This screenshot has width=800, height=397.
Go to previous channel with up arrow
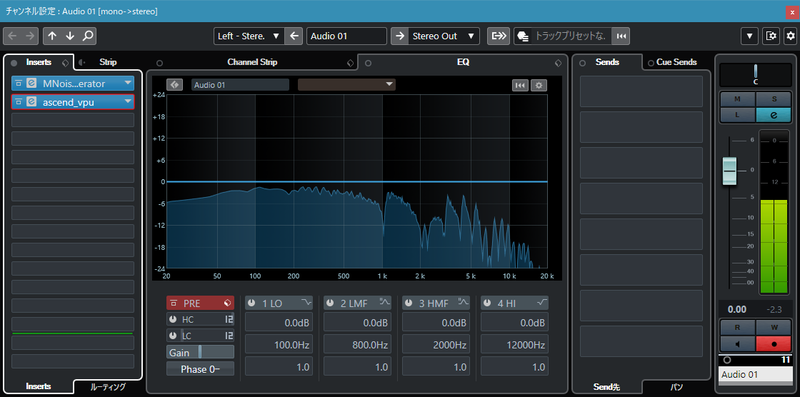coord(52,36)
